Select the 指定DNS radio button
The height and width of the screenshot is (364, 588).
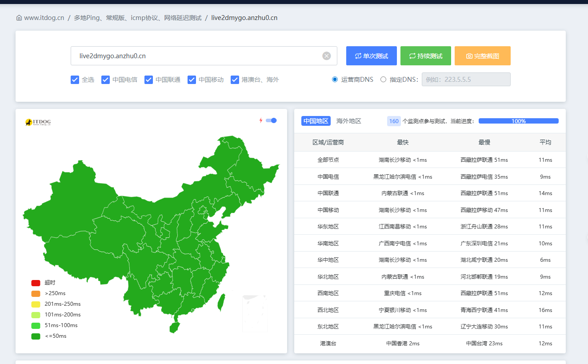point(384,80)
